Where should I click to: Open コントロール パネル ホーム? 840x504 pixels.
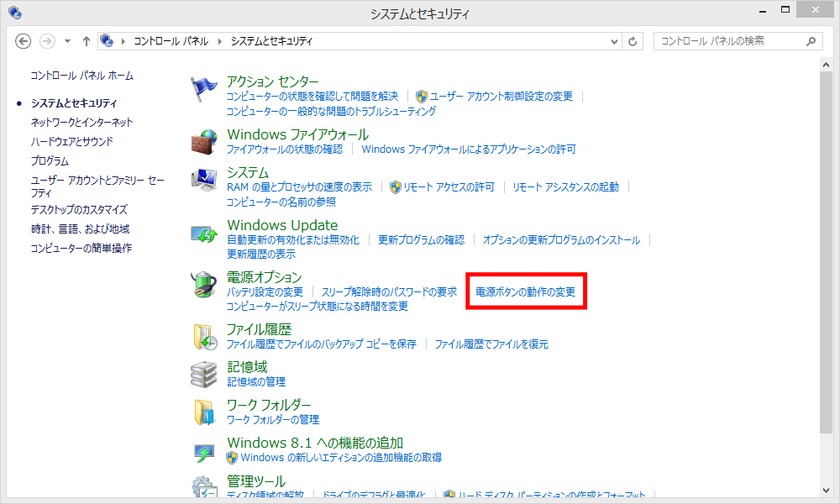click(82, 76)
